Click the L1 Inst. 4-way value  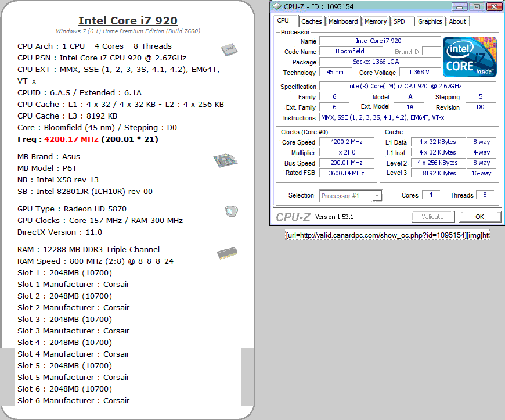coord(481,152)
